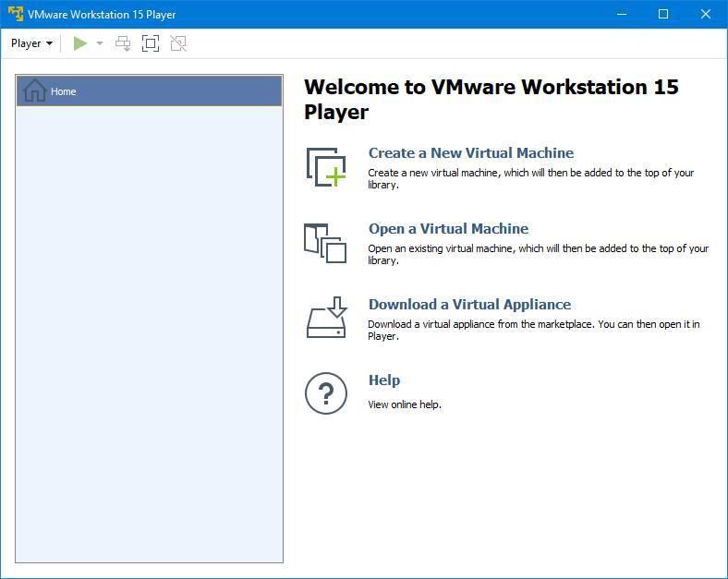Open the Help link
The image size is (728, 579).
tap(384, 380)
